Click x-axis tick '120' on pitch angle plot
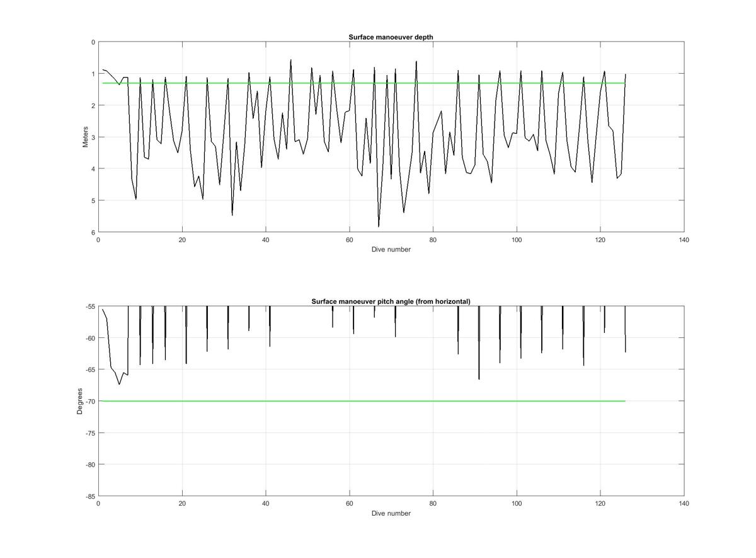 (x=600, y=504)
